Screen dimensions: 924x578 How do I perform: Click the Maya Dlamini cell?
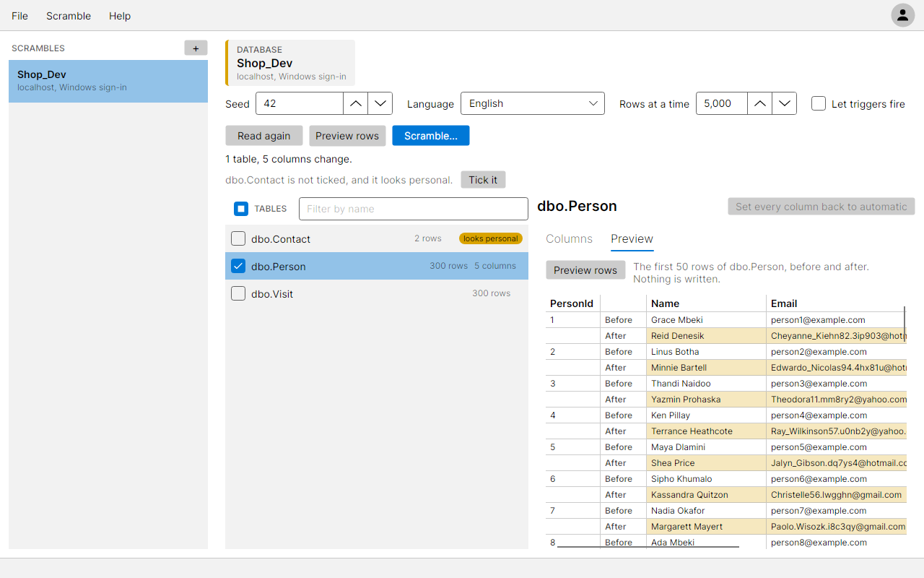[x=706, y=447]
